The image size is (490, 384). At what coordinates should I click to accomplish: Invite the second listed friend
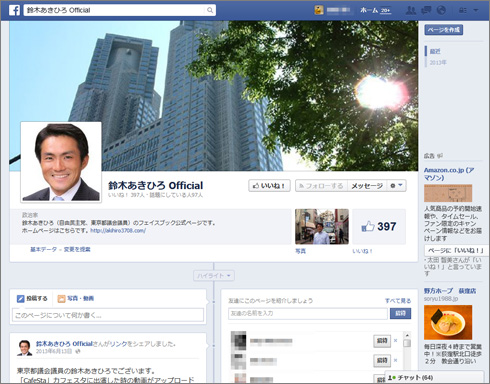[382, 360]
